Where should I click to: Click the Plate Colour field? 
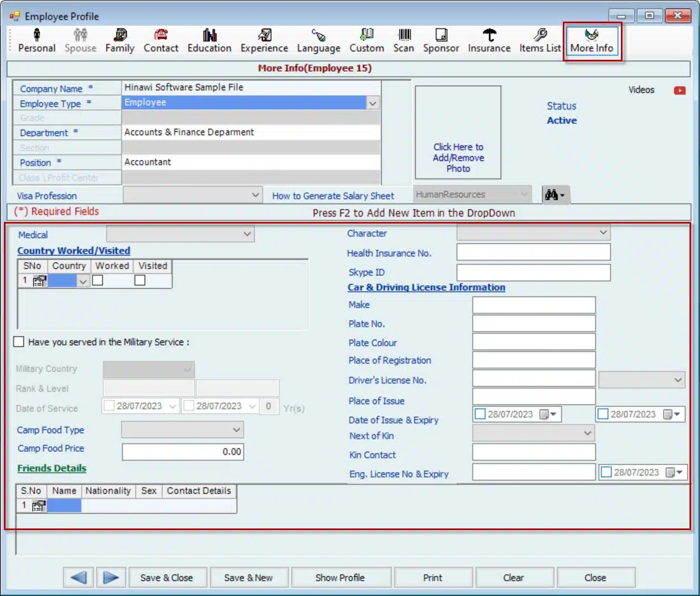[534, 341]
